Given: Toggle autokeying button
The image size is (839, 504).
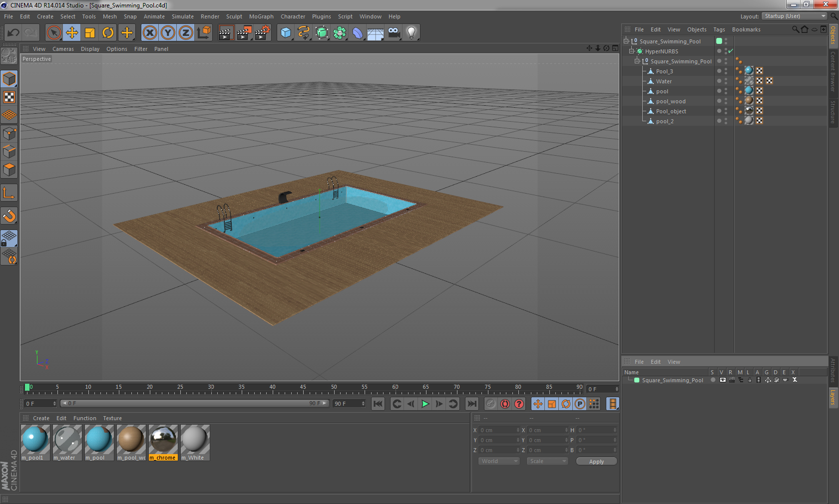Looking at the screenshot, I should tap(505, 404).
